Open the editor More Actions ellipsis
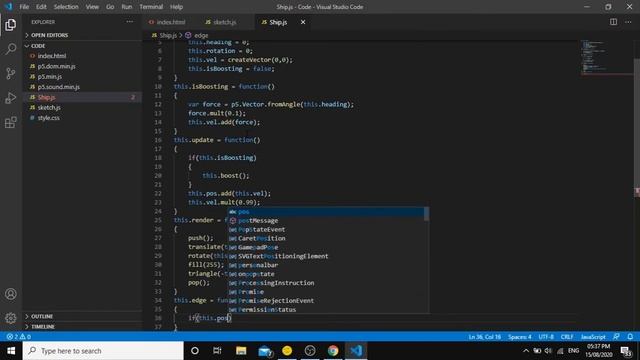Screen dimensions: 640x360 (x=628, y=22)
